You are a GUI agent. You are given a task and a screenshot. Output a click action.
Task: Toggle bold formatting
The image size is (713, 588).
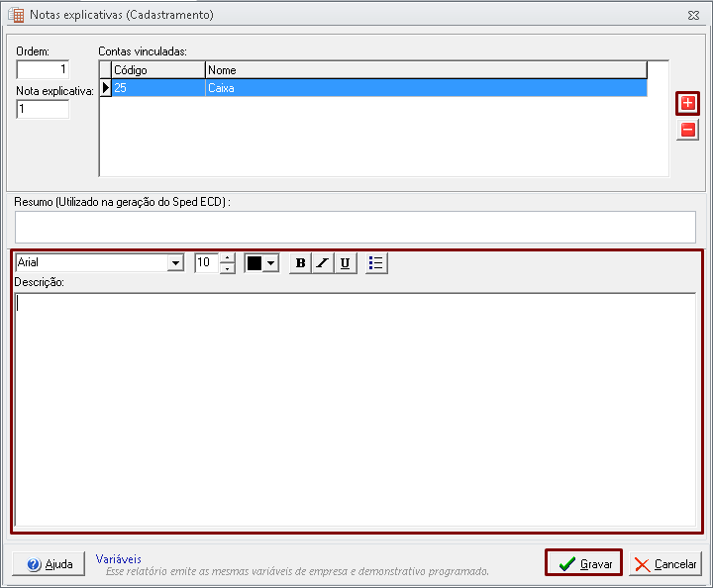(300, 263)
